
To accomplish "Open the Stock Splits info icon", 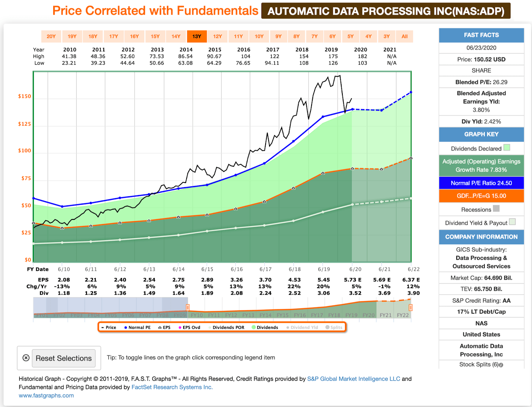I will (x=501, y=365).
